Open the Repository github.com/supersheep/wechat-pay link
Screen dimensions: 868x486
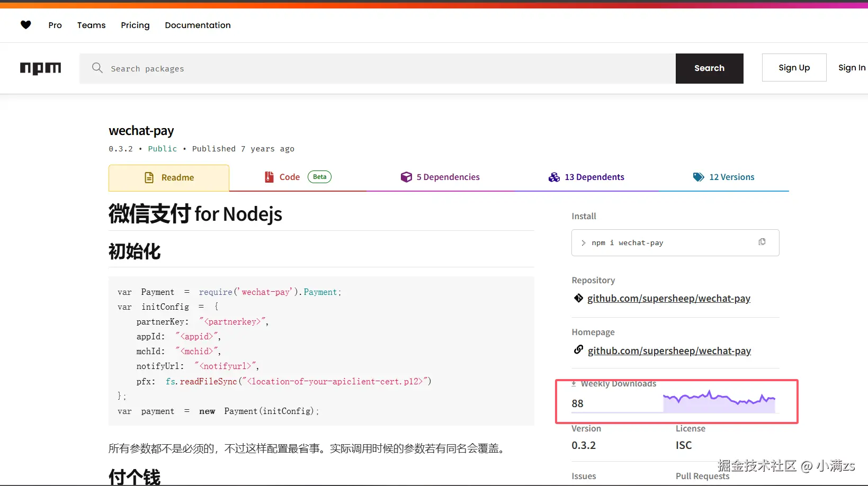tap(669, 299)
